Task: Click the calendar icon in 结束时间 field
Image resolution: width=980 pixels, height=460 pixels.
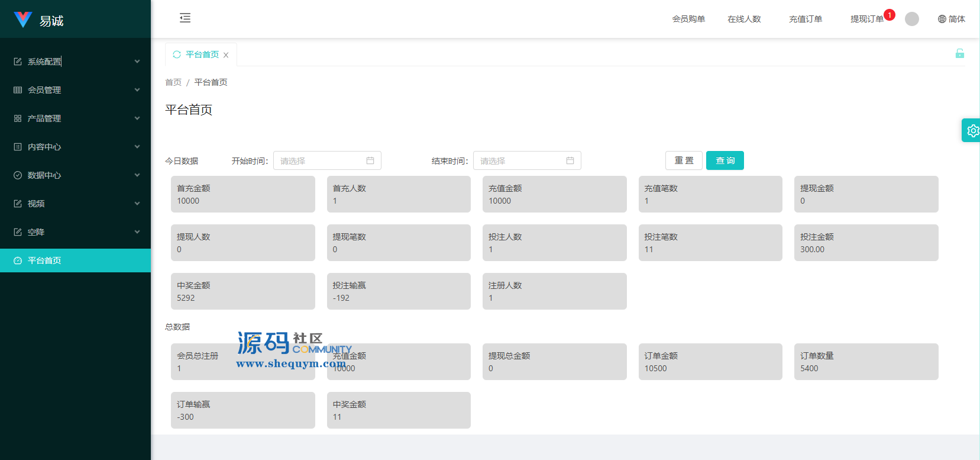Action: [570, 160]
